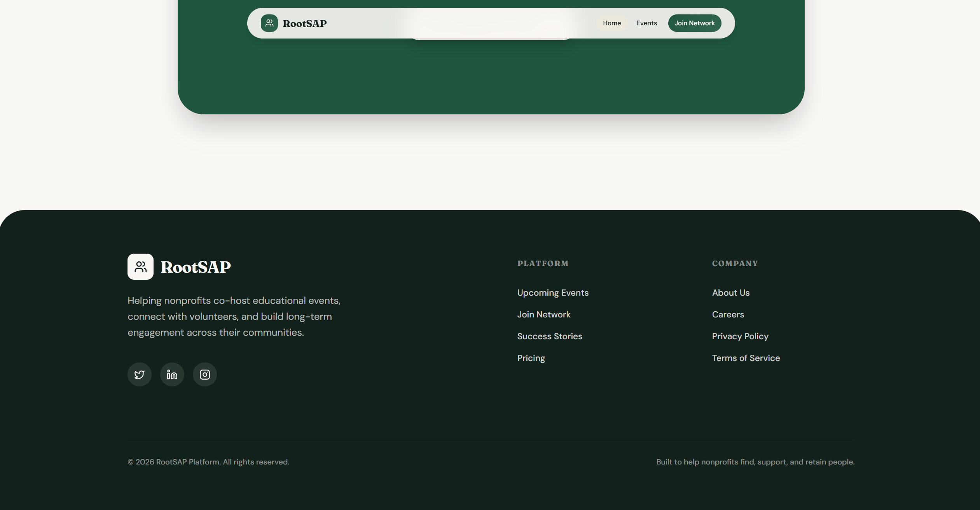
Task: Follow the Join Network footer link
Action: pyautogui.click(x=544, y=315)
